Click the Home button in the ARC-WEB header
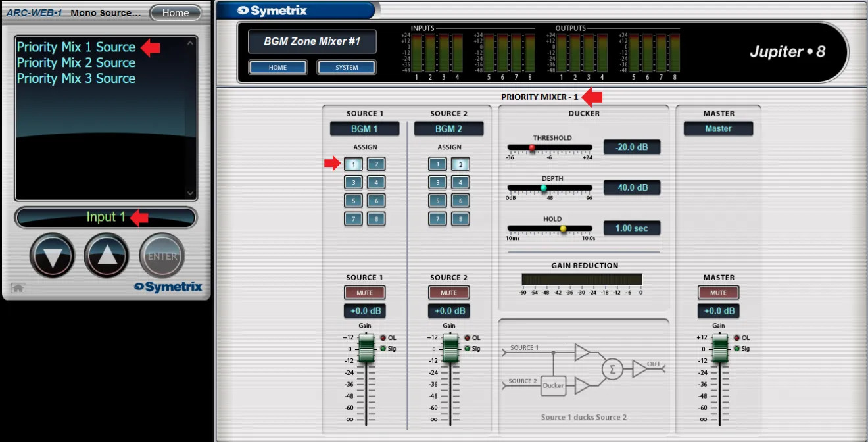868x442 pixels. (x=176, y=12)
